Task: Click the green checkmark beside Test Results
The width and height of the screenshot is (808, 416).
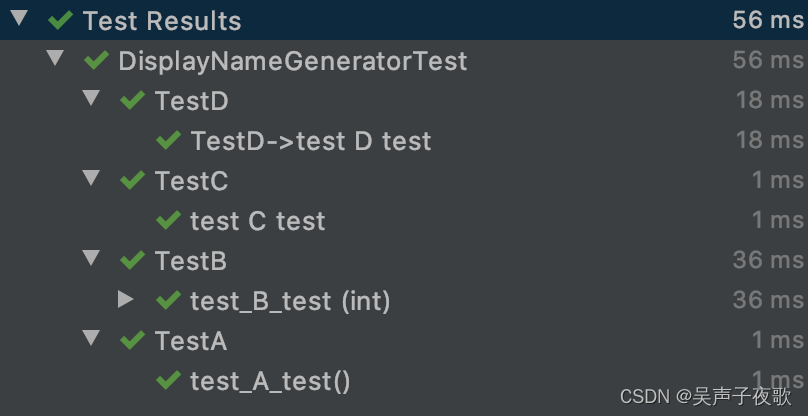Action: point(60,20)
